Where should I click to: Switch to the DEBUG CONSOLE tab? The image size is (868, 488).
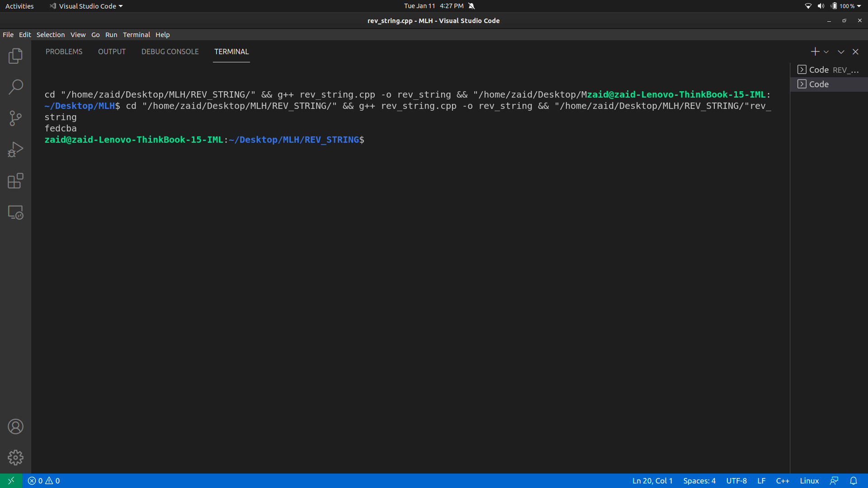click(x=170, y=52)
